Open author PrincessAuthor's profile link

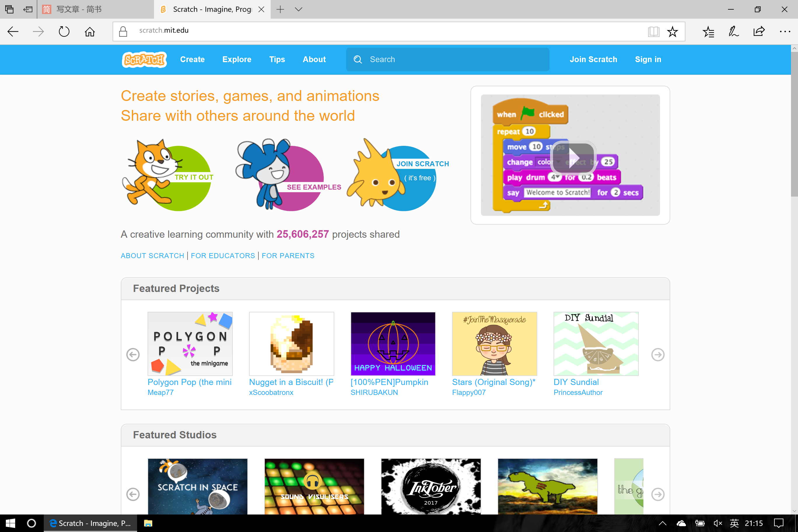click(x=578, y=393)
